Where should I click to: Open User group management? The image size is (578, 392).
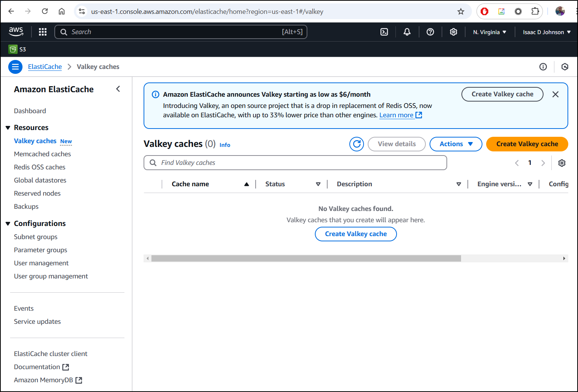coord(51,276)
